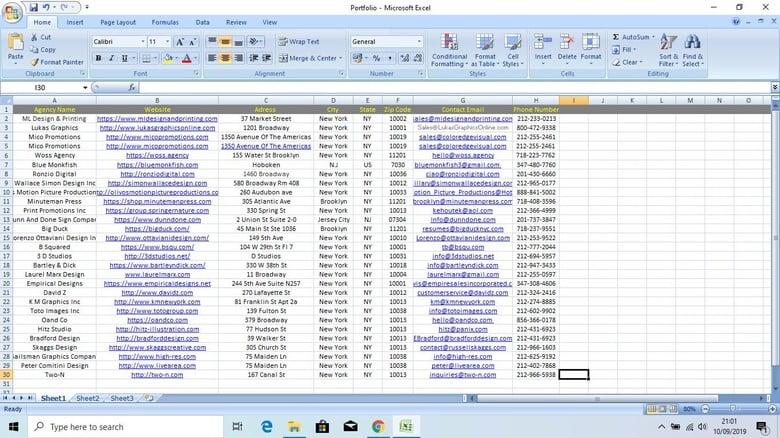Screen dimensions: 780x438
Task: Click Insert cells icon
Action: (543, 42)
